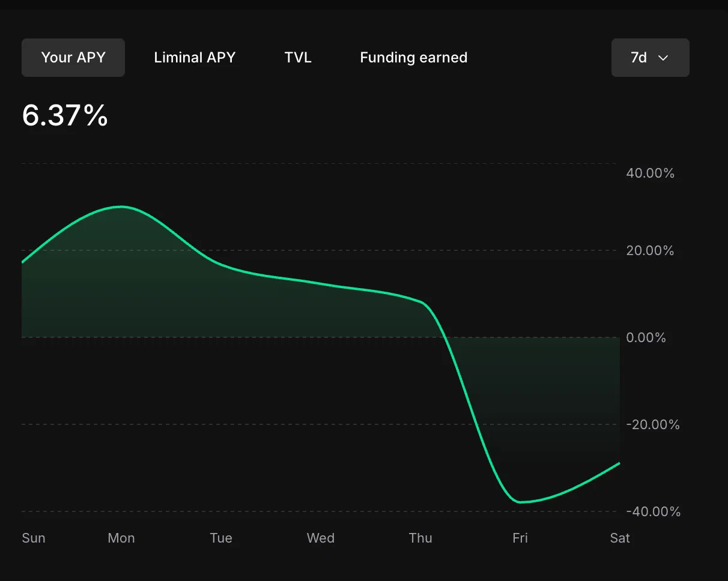Open the TVL tab

coord(298,58)
